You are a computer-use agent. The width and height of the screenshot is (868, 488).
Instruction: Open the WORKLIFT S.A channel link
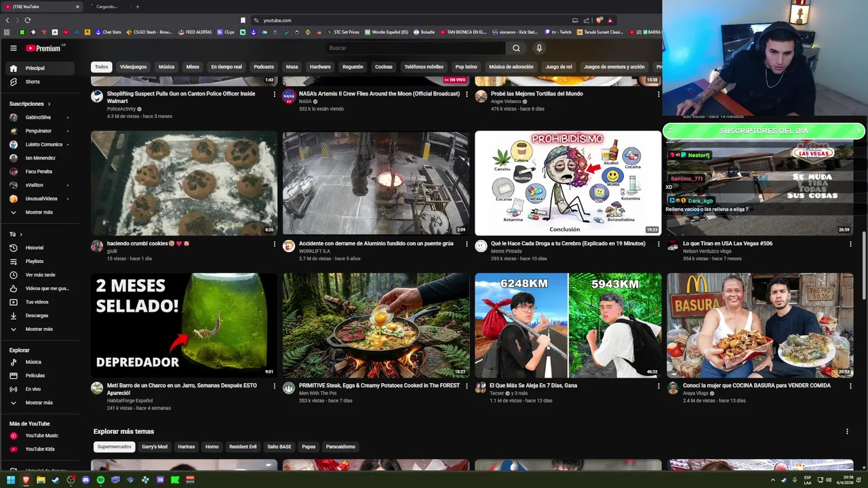tap(315, 251)
